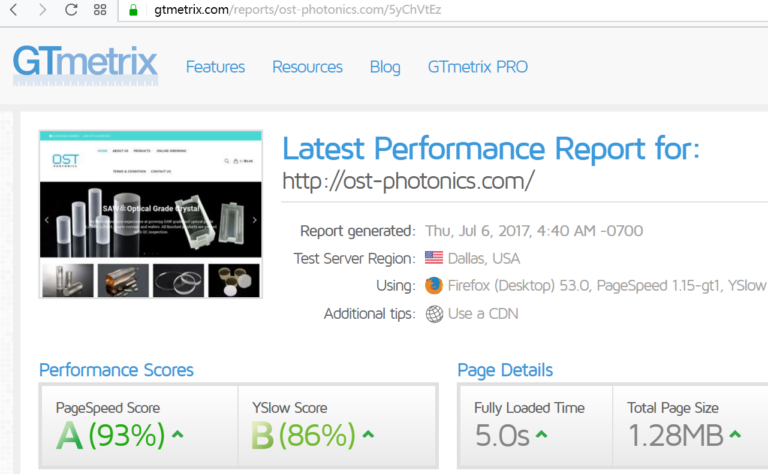Screen dimensions: 768x474
Task: Click the PageSpeed Score A (93%) value
Action: (x=110, y=435)
